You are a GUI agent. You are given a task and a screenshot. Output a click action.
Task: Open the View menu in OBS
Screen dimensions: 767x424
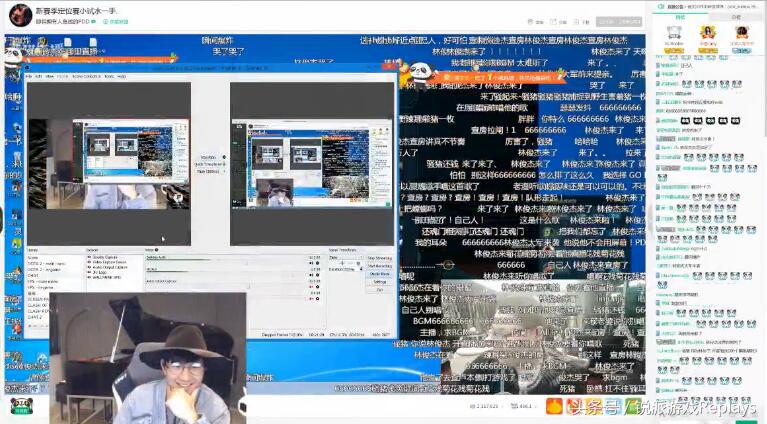click(49, 76)
